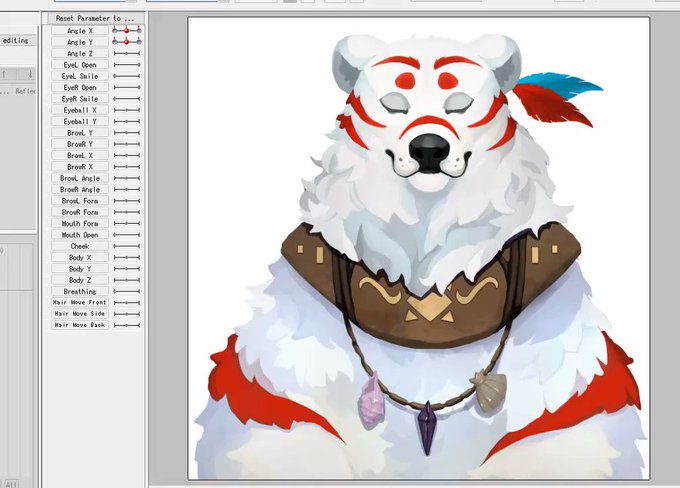Select the Body X parameter label

80,257
